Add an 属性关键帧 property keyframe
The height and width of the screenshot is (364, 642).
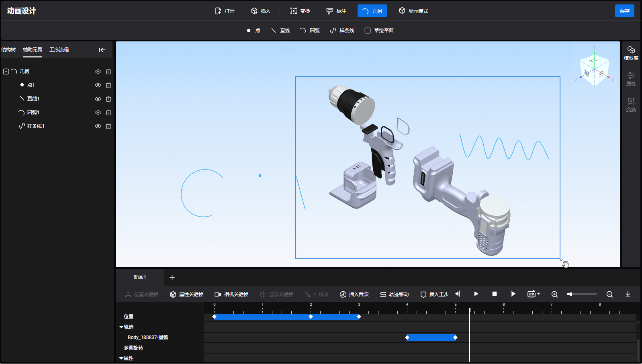point(186,294)
